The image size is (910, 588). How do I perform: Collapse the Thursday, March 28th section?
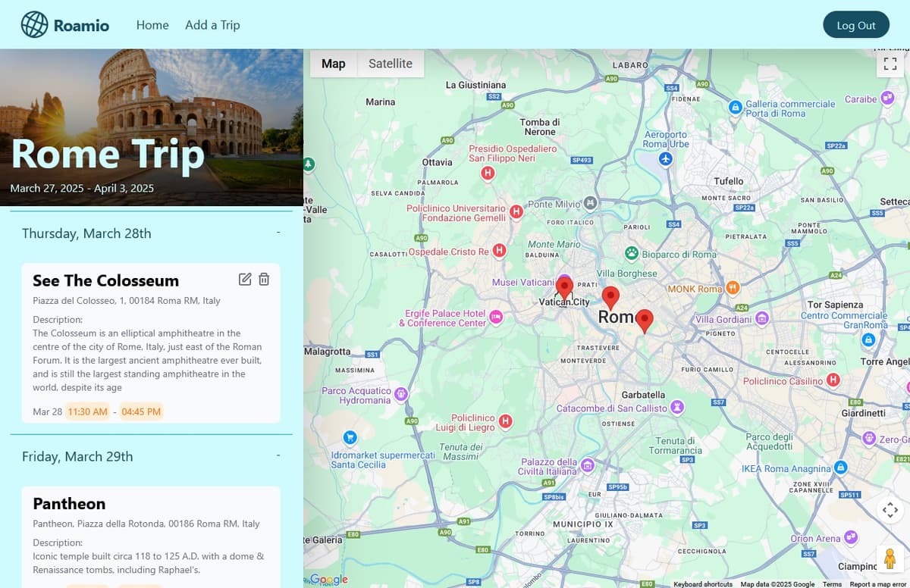(278, 233)
